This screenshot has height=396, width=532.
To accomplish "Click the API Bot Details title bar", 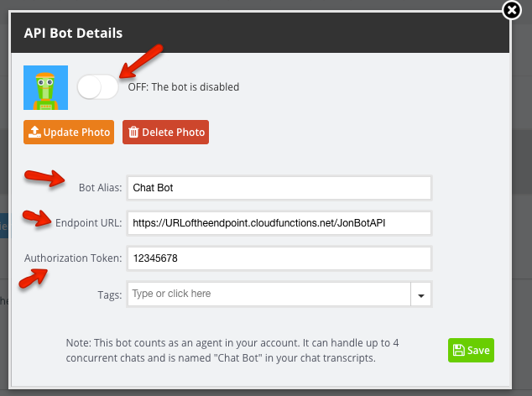I will coord(260,33).
